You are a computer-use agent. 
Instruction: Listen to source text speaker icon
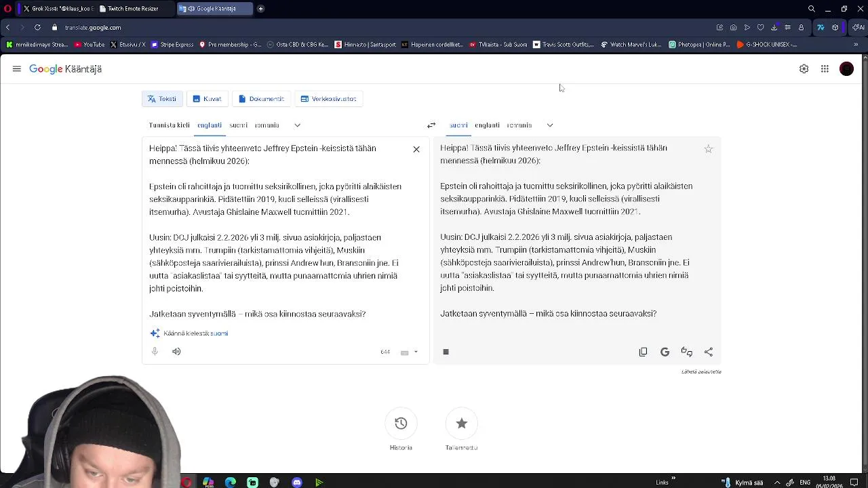click(176, 352)
